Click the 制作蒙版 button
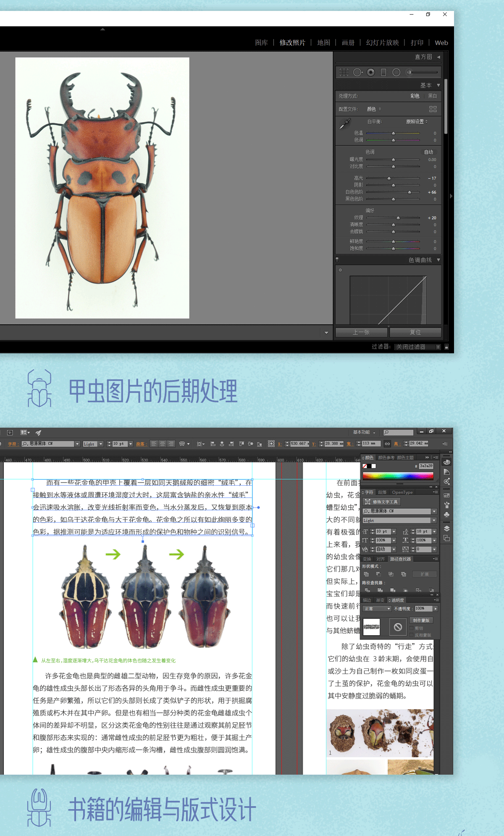The height and width of the screenshot is (836, 504). [421, 620]
